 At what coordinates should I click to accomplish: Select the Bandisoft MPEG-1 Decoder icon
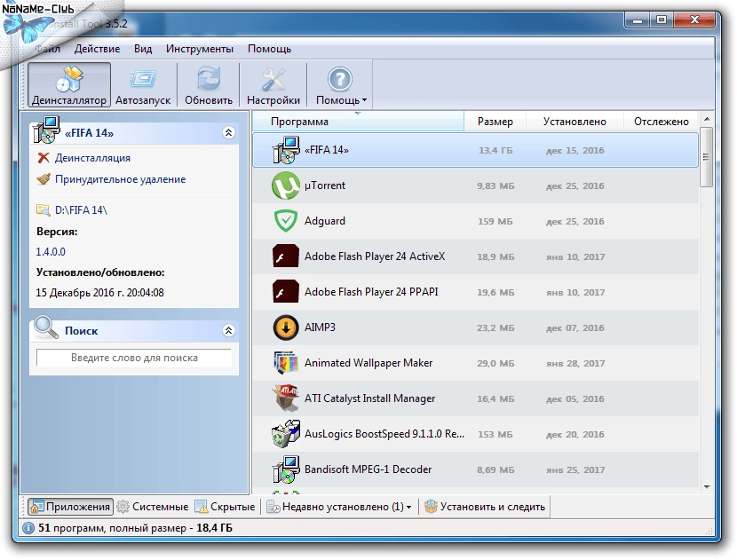click(x=286, y=469)
